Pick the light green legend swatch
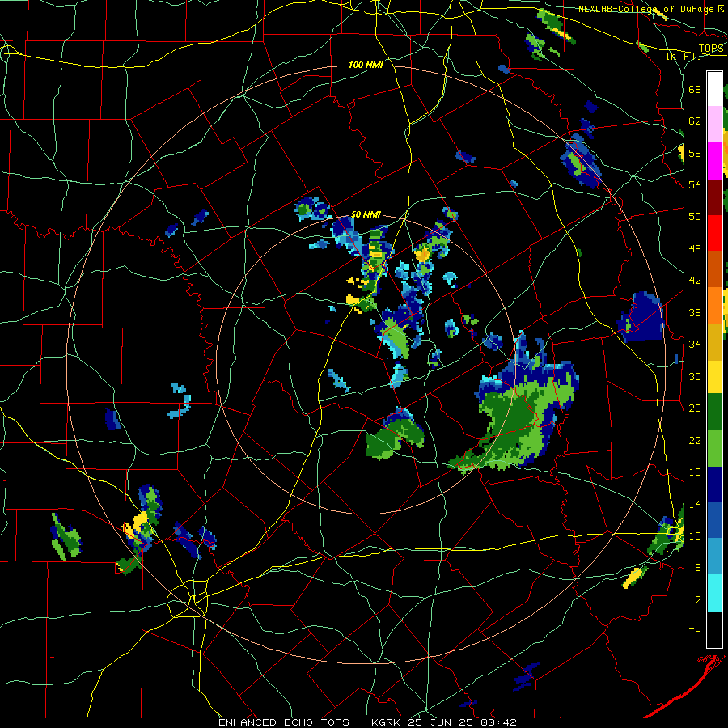 [714, 448]
